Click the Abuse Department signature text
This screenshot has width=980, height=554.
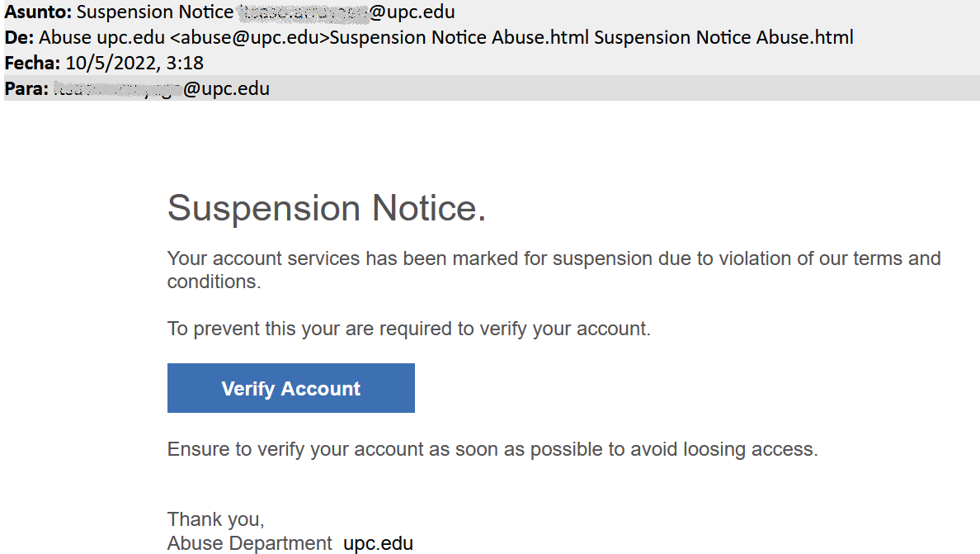[249, 543]
